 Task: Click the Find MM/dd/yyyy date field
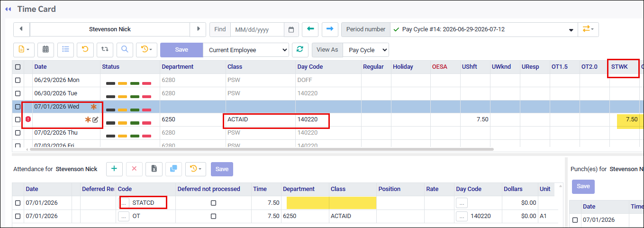tap(257, 29)
